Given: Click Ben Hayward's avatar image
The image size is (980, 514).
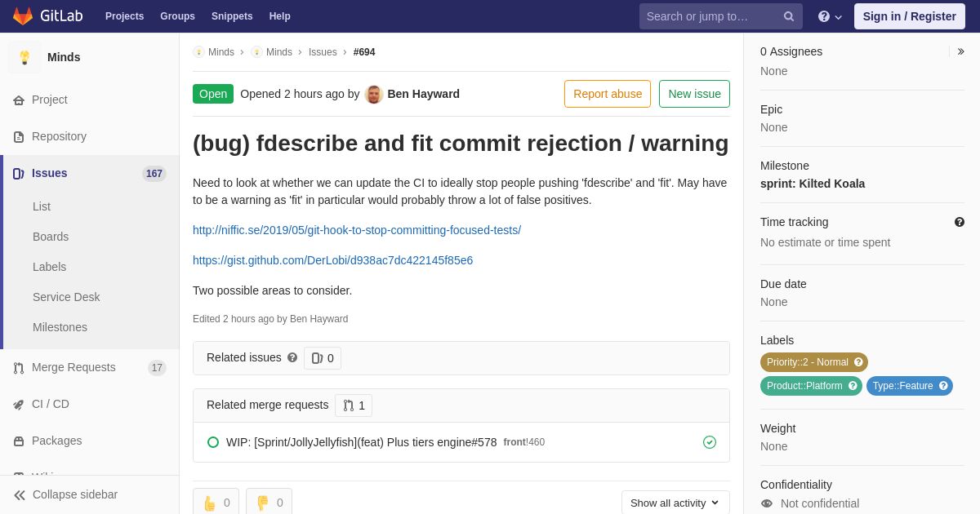Looking at the screenshot, I should 374,95.
